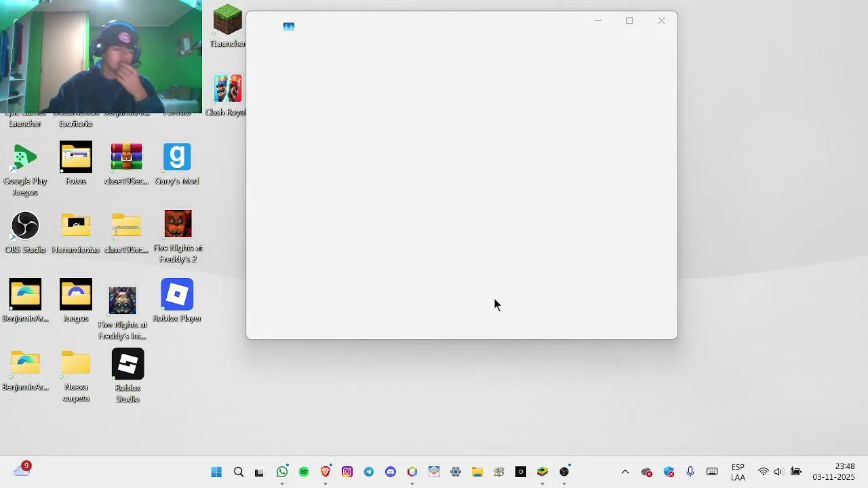Open WhatsApp from the taskbar
The width and height of the screenshot is (868, 488).
pyautogui.click(x=282, y=472)
